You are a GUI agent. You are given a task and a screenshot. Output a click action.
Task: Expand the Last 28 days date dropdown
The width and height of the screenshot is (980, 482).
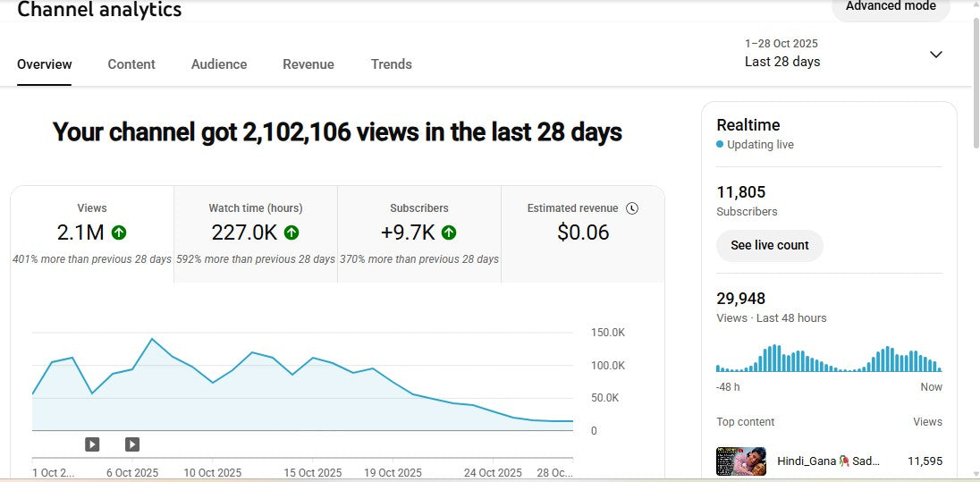click(935, 55)
